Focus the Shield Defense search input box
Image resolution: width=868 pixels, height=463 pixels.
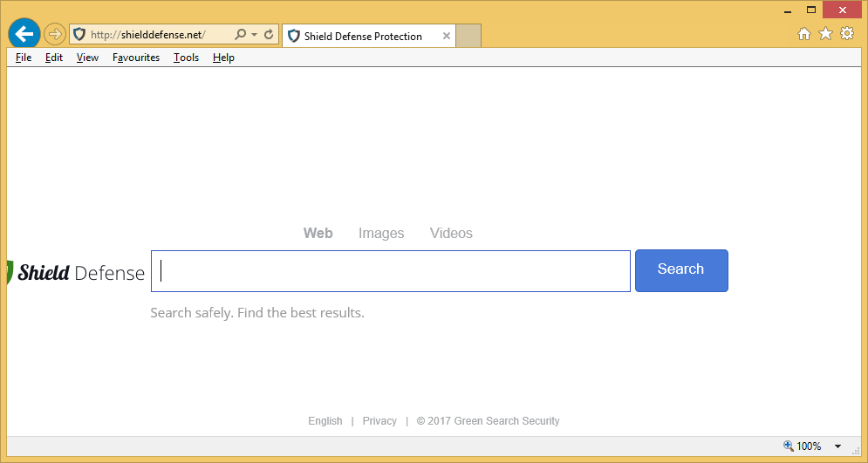point(390,271)
